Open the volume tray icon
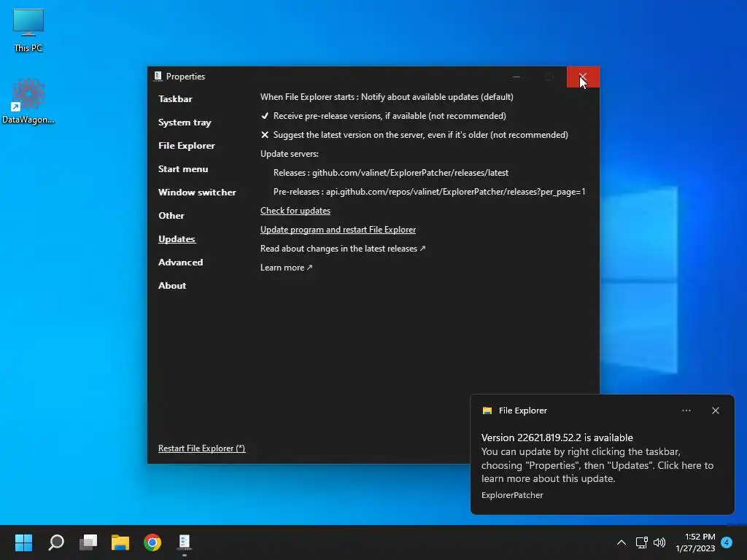Screen dimensions: 747x560 (659, 542)
